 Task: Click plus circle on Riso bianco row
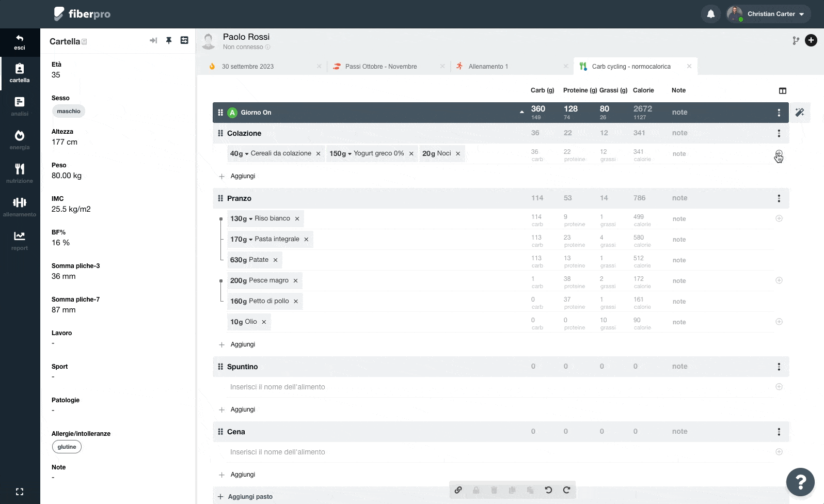779,218
